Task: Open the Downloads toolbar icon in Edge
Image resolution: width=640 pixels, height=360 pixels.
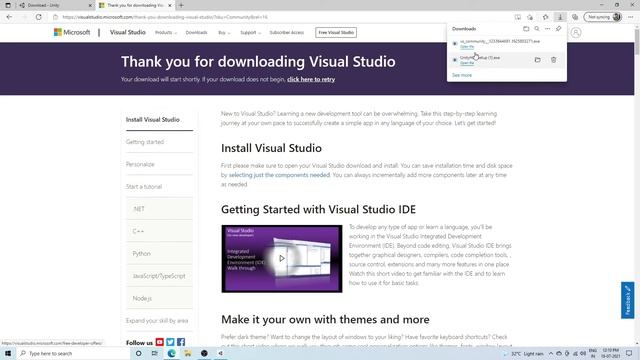Action: point(560,17)
